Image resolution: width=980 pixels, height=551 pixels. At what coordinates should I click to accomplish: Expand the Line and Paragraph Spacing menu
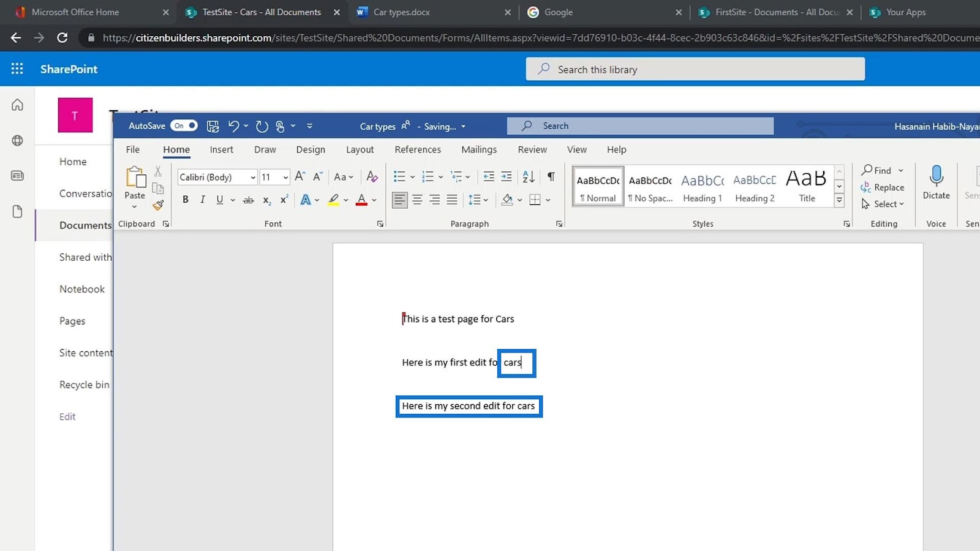478,200
